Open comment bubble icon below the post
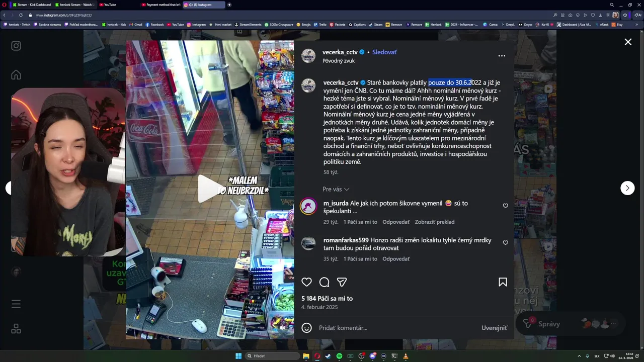The image size is (644, 362). click(x=325, y=282)
